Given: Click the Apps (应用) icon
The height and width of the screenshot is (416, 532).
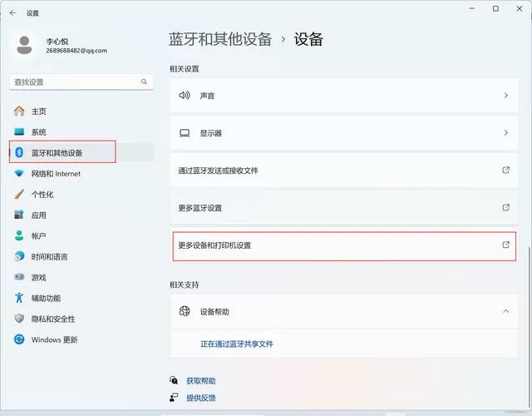Looking at the screenshot, I should 19,215.
